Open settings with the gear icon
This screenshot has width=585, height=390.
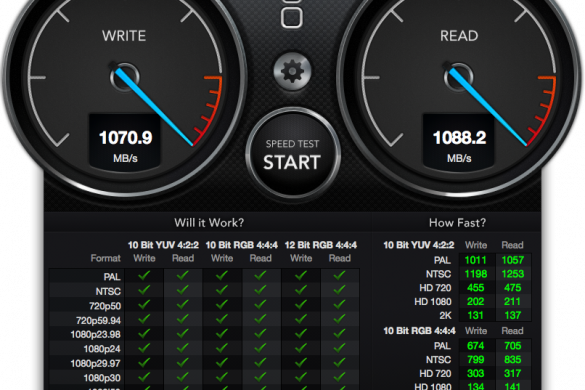(292, 71)
